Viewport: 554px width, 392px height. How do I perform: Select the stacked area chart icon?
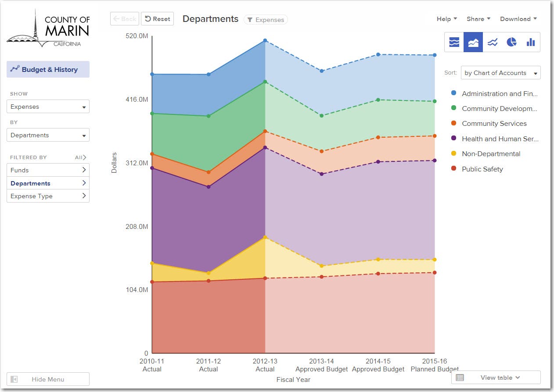473,42
